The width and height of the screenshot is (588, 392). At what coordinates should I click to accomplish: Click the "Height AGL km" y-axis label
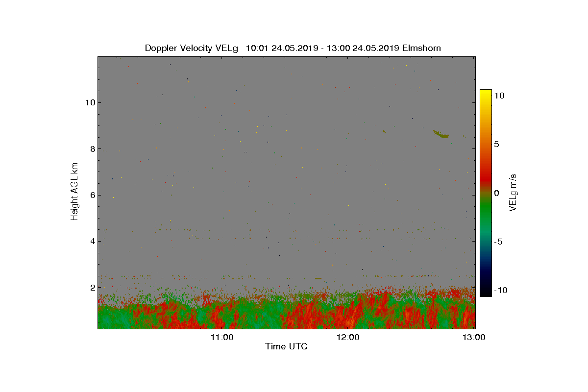pyautogui.click(x=74, y=191)
